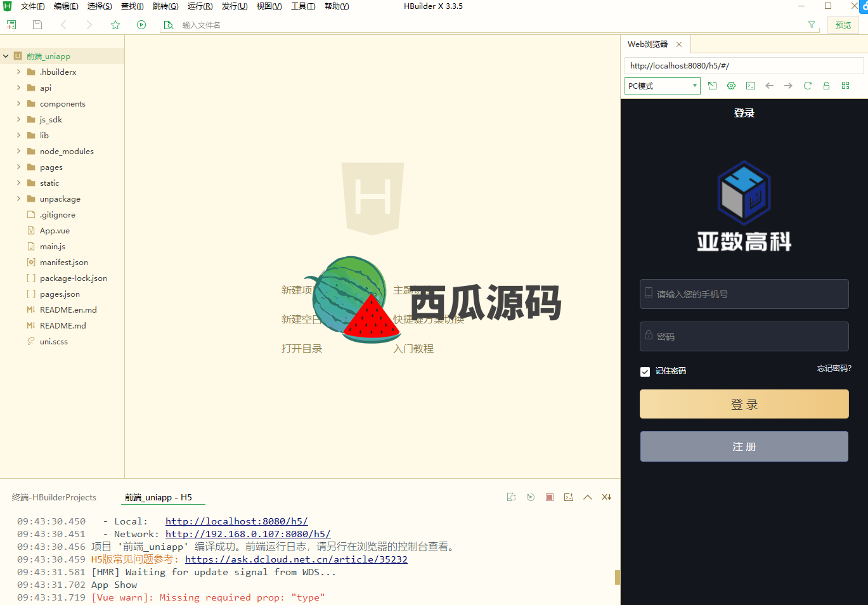Open the 192.168.0.107 network link
The height and width of the screenshot is (605, 868).
[x=248, y=534]
